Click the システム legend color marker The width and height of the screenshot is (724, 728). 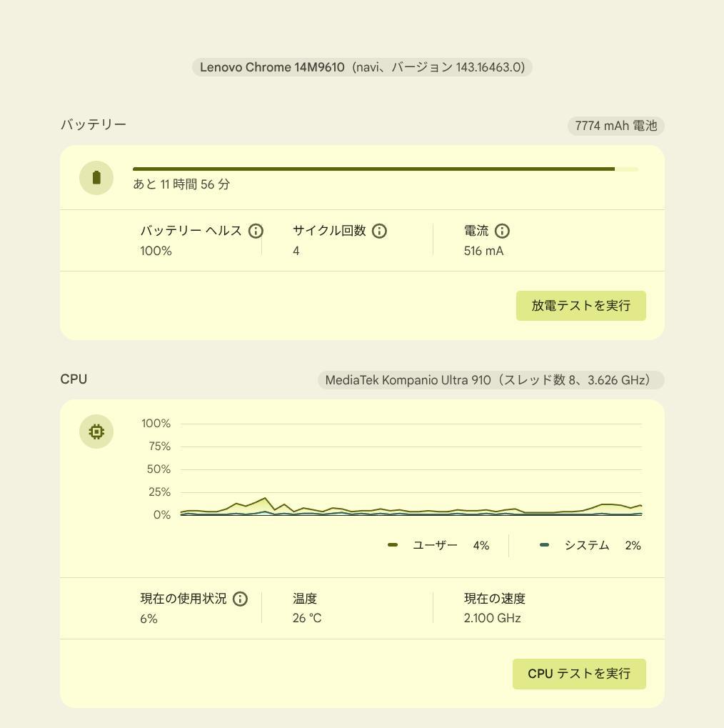(545, 545)
